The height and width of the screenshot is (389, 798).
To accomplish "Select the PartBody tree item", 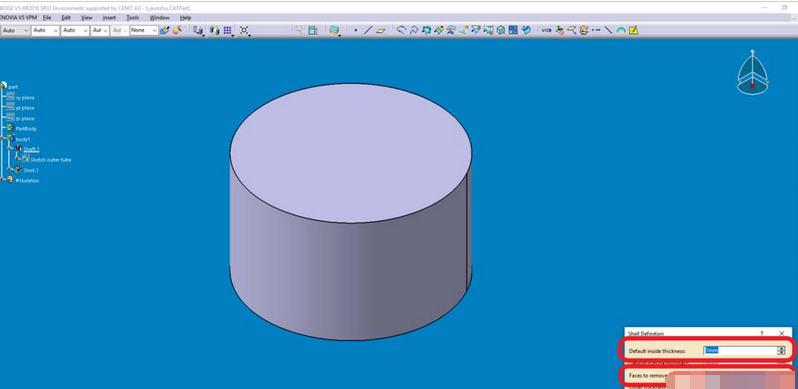I will tap(26, 129).
